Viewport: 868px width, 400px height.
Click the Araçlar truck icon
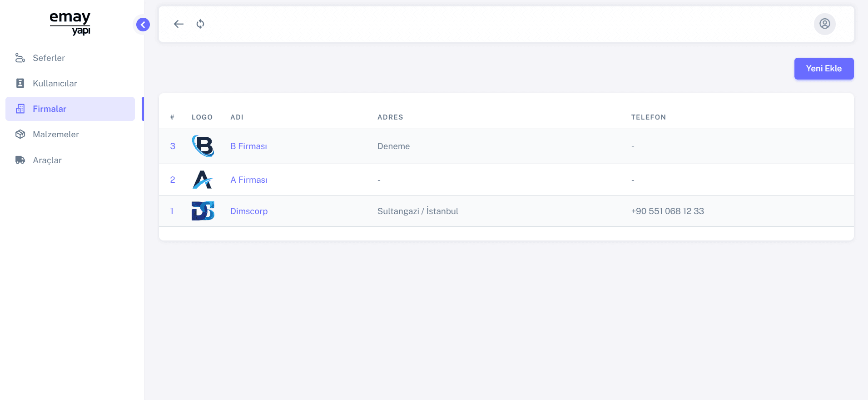tap(20, 160)
